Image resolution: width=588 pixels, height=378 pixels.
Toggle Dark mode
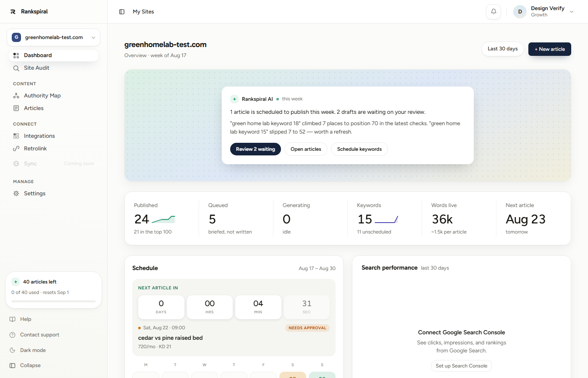(x=33, y=350)
